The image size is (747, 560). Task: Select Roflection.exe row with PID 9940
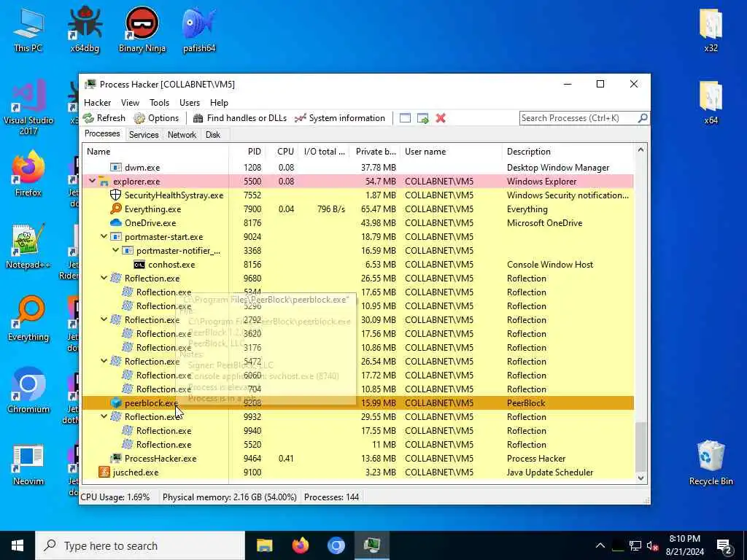coord(358,430)
